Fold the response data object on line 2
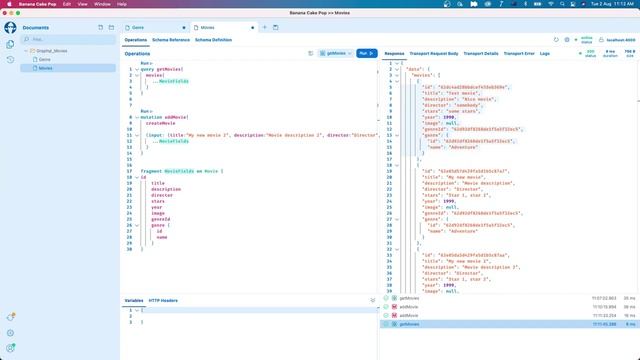The width and height of the screenshot is (640, 360). 397,69
